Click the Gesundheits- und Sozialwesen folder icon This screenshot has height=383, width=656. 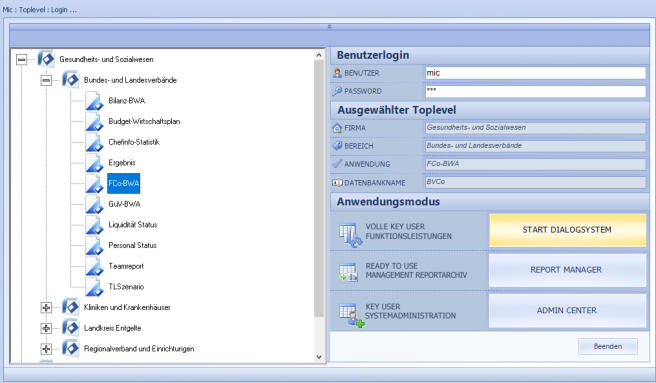click(46, 59)
